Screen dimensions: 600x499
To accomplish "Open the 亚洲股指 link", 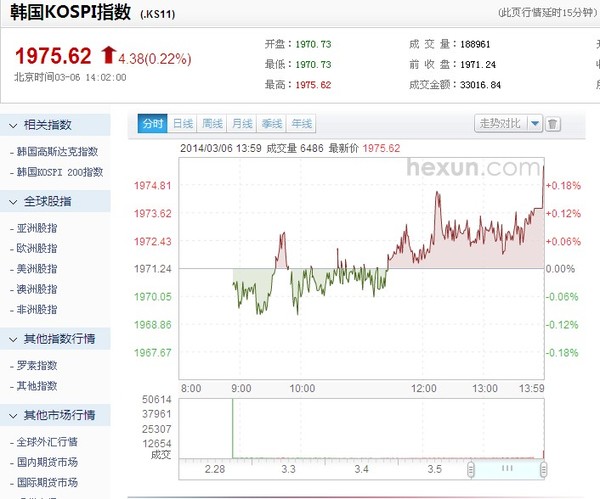I will pos(37,228).
